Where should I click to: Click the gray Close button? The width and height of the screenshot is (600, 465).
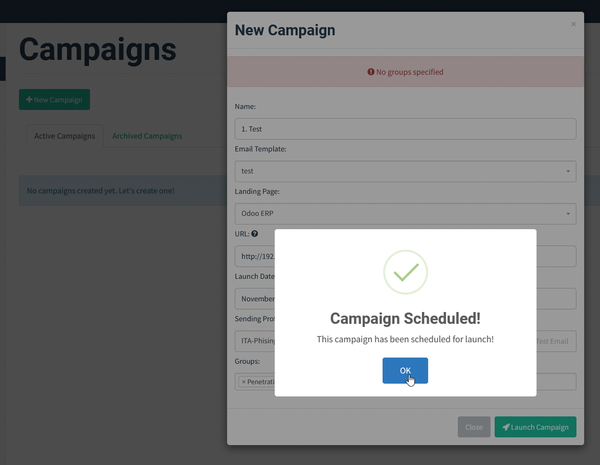point(474,427)
